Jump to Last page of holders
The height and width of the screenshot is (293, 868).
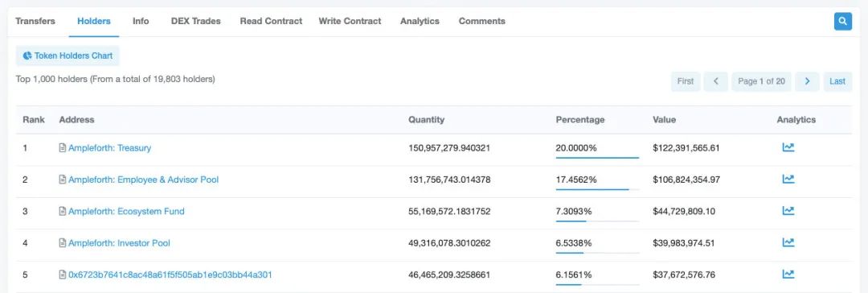(x=837, y=81)
